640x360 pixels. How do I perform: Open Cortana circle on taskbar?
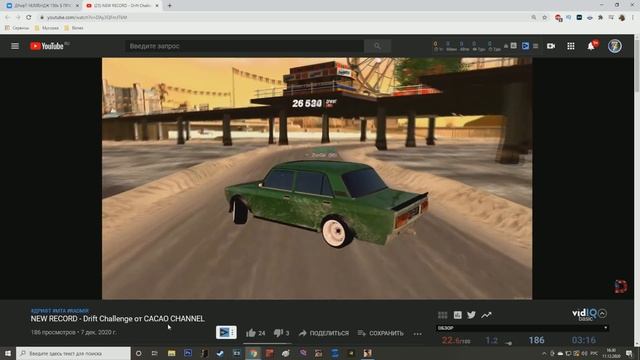point(138,353)
